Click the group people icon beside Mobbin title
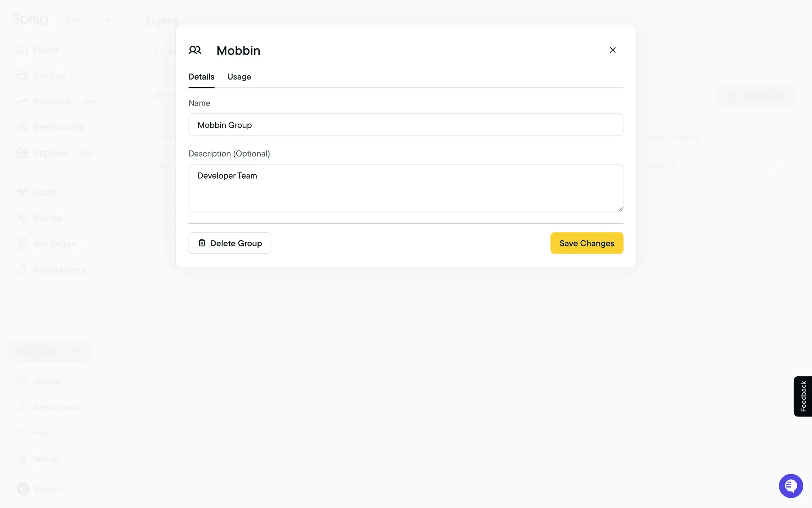Image resolution: width=812 pixels, height=508 pixels. (195, 50)
